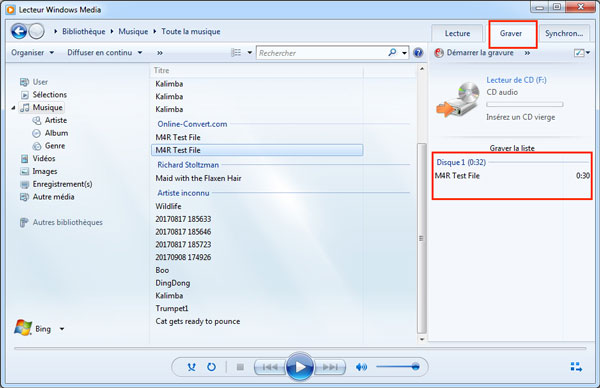Toggle shuffle playback mode
This screenshot has height=388, width=600.
[x=191, y=367]
